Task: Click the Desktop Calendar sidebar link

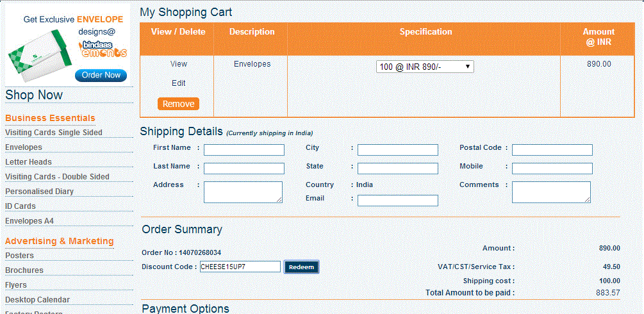Action: (37, 300)
